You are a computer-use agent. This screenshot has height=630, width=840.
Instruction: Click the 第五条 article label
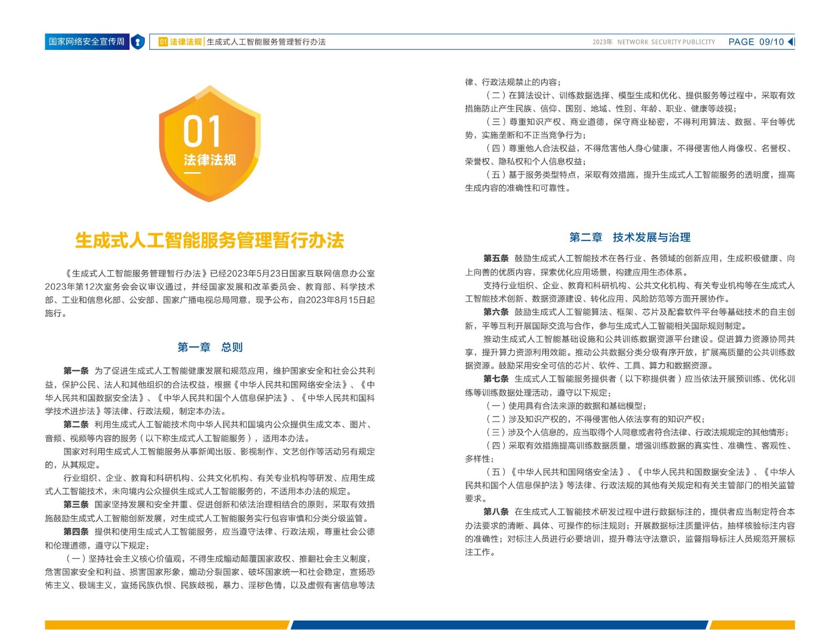[x=496, y=258]
